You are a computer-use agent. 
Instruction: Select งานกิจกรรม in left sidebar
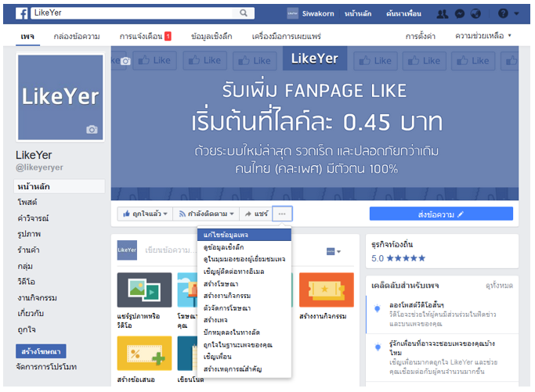37,297
